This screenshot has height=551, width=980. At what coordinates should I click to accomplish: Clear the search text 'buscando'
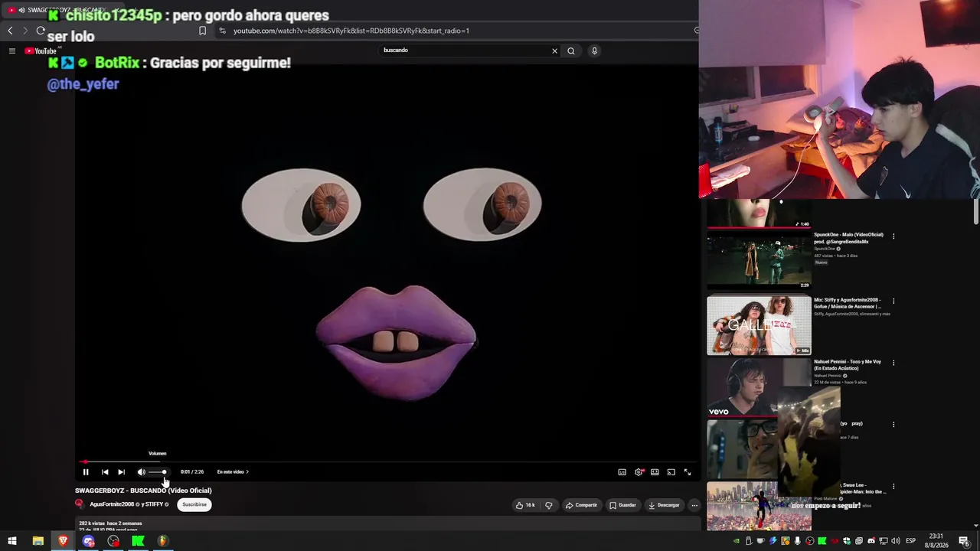[x=554, y=51]
